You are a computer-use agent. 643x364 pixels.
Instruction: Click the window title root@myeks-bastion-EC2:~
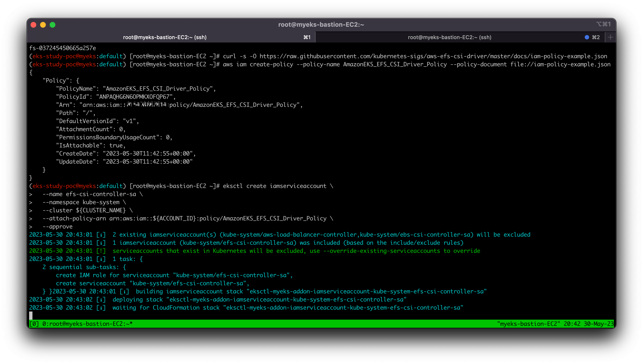coord(321,25)
